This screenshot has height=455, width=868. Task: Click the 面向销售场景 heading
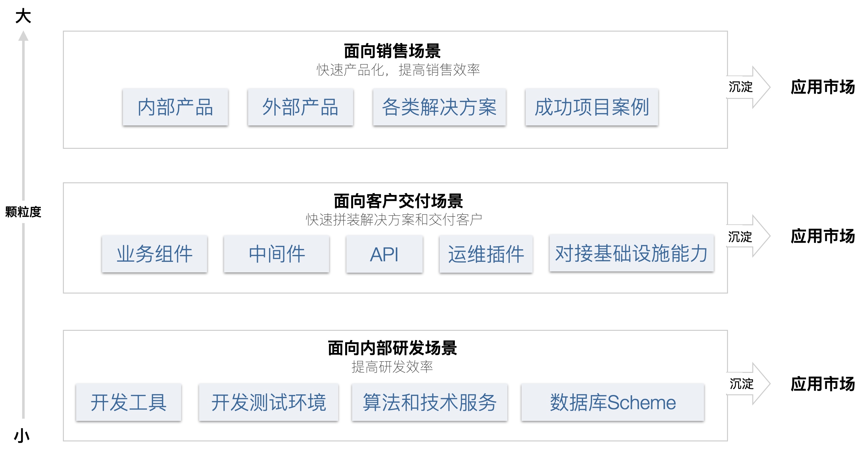tap(392, 51)
